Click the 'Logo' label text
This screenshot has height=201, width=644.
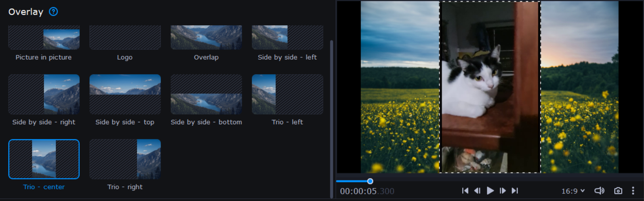[125, 57]
